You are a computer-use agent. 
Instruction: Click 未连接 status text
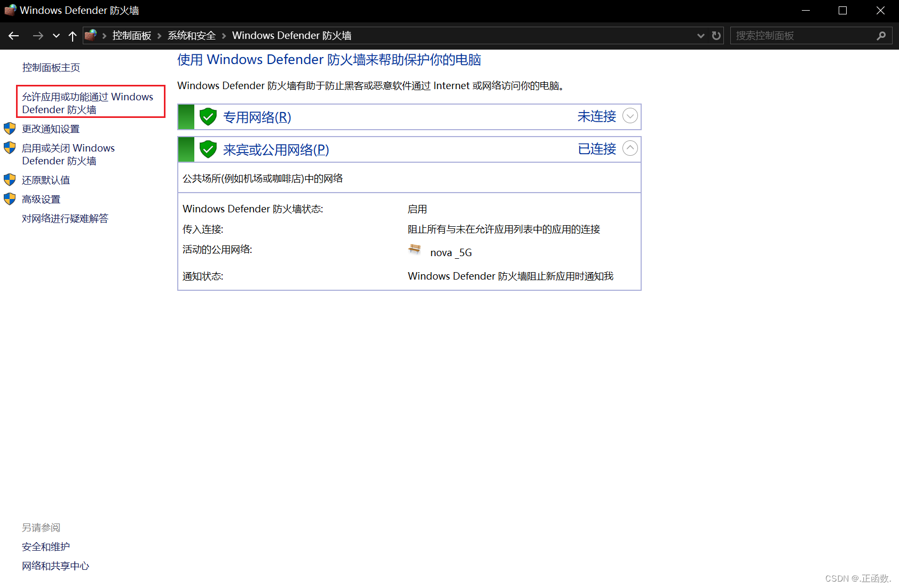pos(597,116)
